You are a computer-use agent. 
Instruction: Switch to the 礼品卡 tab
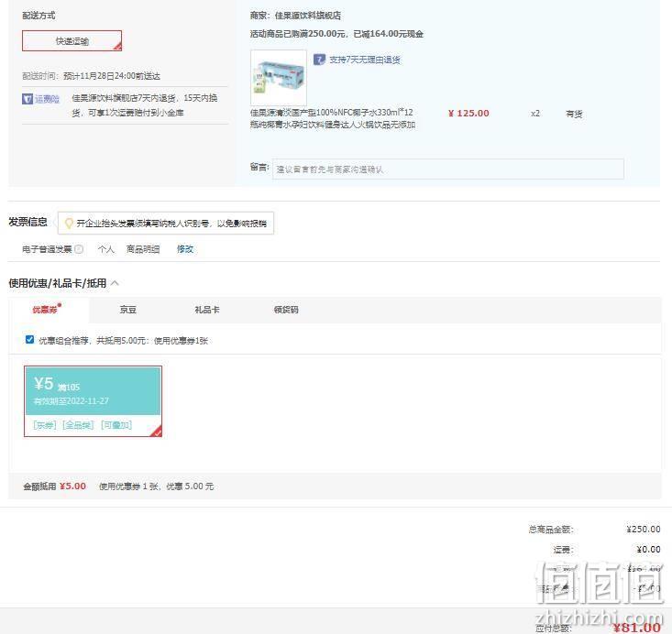coord(207,310)
